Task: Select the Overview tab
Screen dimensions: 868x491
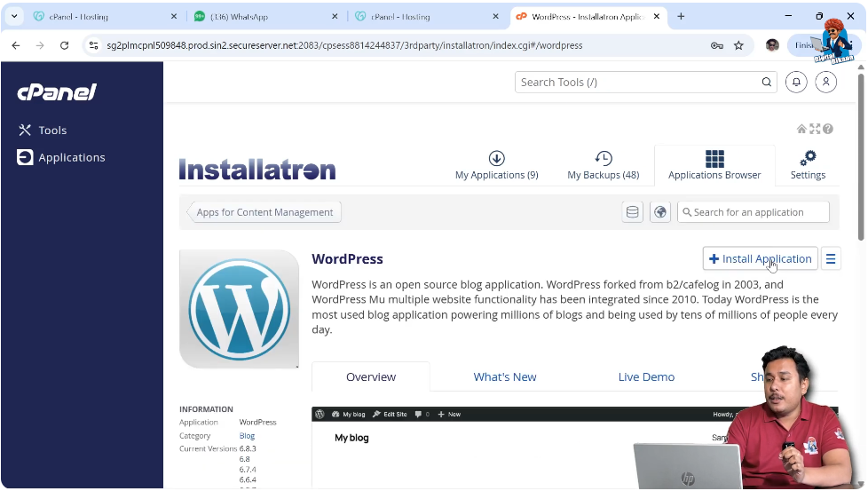Action: [371, 377]
